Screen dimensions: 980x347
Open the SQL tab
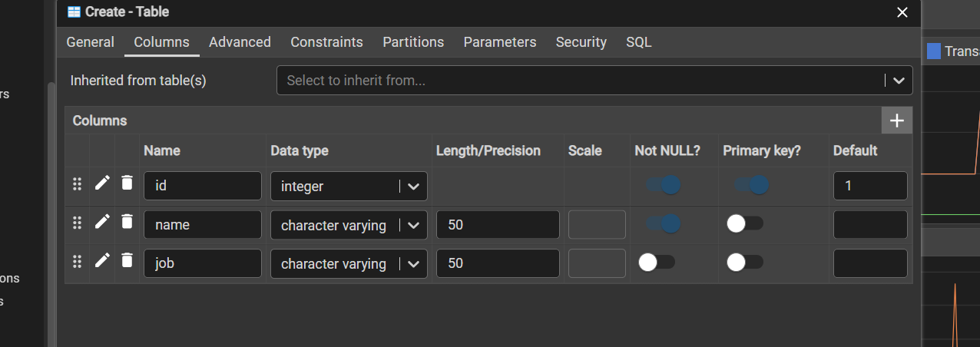(638, 42)
